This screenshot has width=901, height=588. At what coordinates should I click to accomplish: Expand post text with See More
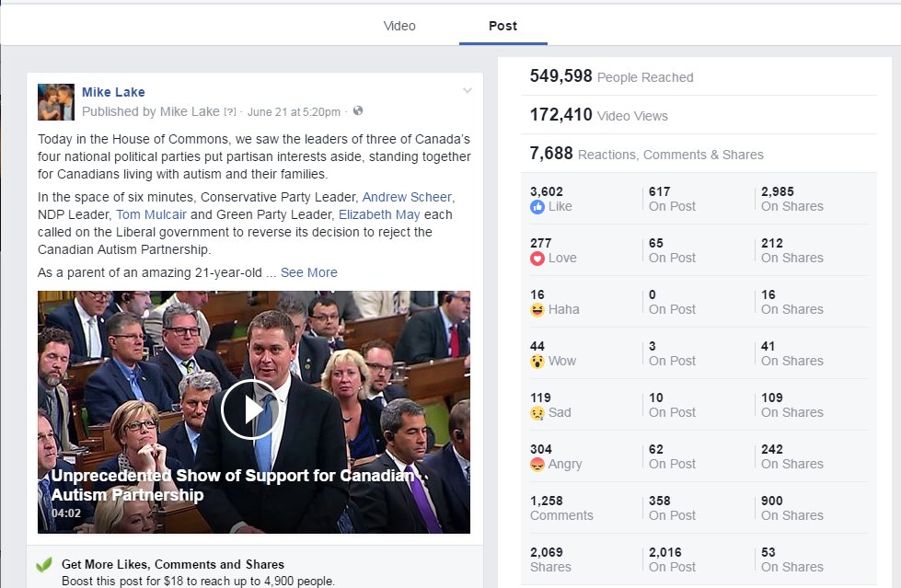coord(309,272)
